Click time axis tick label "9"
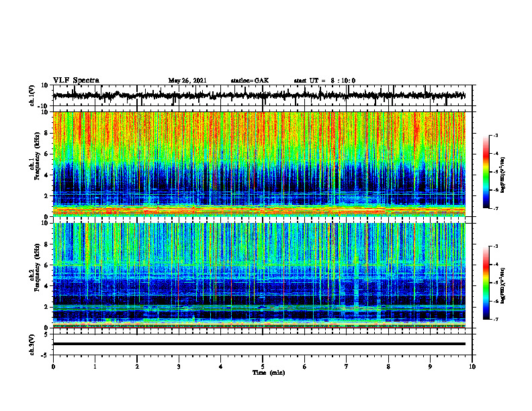The image size is (532, 411). (x=430, y=367)
